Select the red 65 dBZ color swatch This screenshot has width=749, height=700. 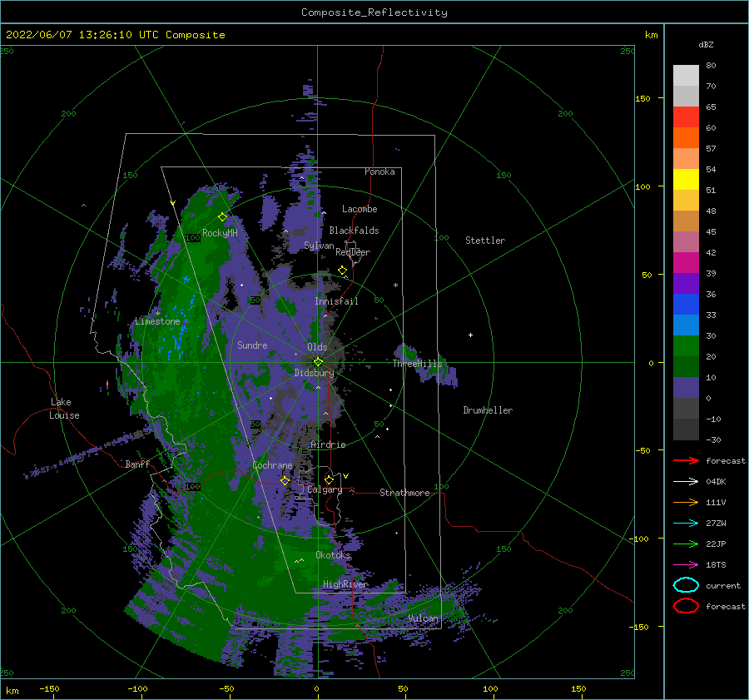(686, 117)
